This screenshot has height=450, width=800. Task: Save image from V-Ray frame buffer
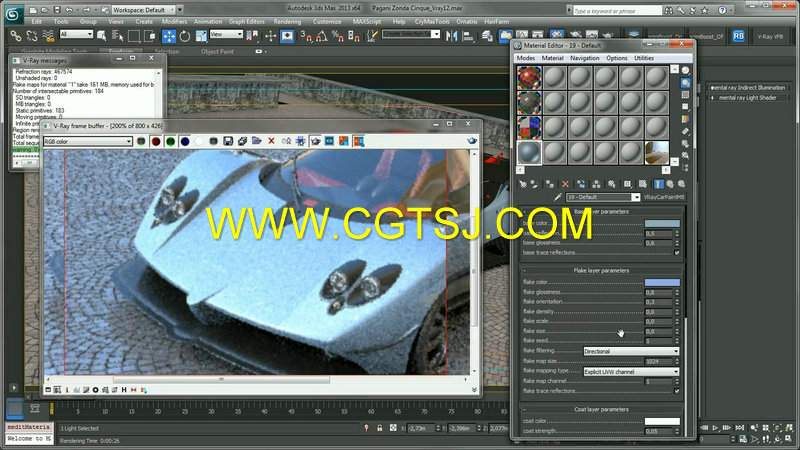pos(228,141)
